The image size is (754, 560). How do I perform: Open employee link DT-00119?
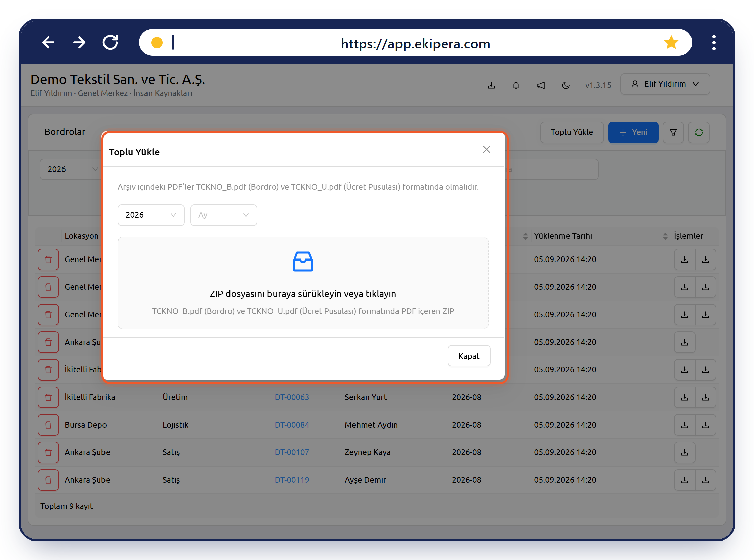coord(292,480)
